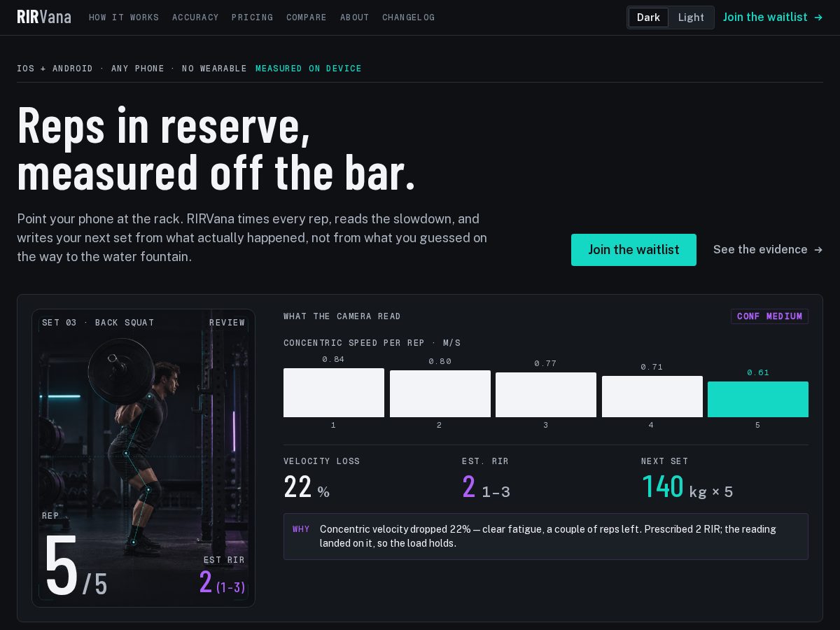Click the next set 140 kg × 5 value
This screenshot has width=840, height=630.
pyautogui.click(x=687, y=487)
